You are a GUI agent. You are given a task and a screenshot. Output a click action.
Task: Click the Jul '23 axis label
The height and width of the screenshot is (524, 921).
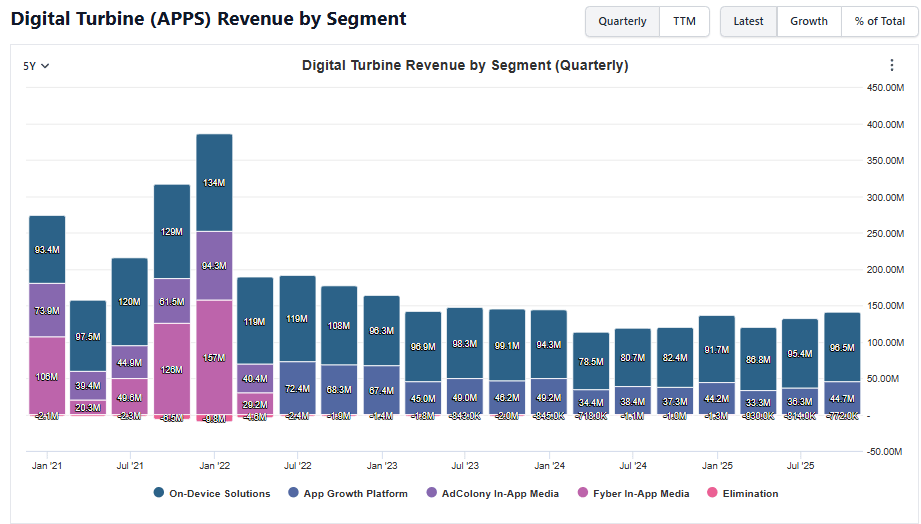pyautogui.click(x=465, y=465)
